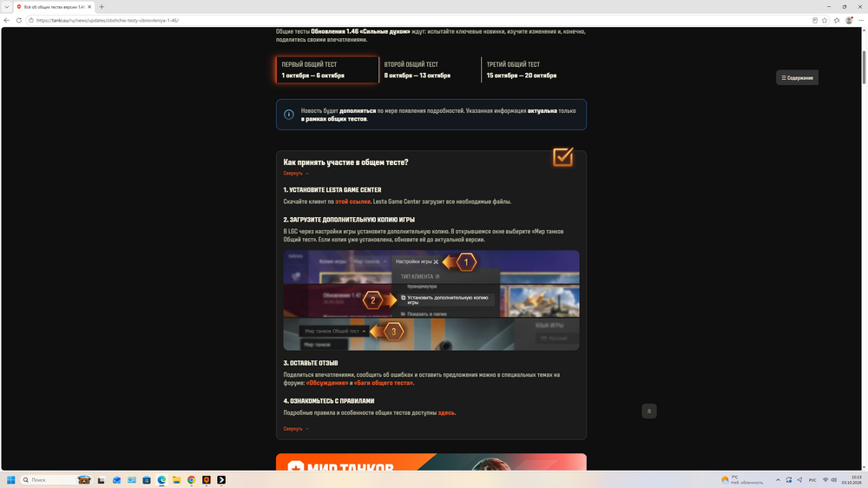The width and height of the screenshot is (868, 488).
Task: View site information lock icon
Action: tap(31, 21)
